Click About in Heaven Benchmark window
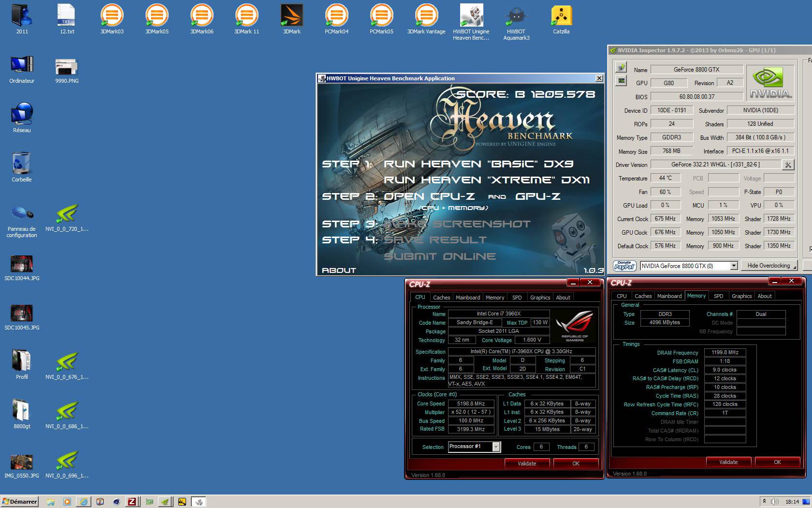This screenshot has height=508, width=812. tap(339, 270)
